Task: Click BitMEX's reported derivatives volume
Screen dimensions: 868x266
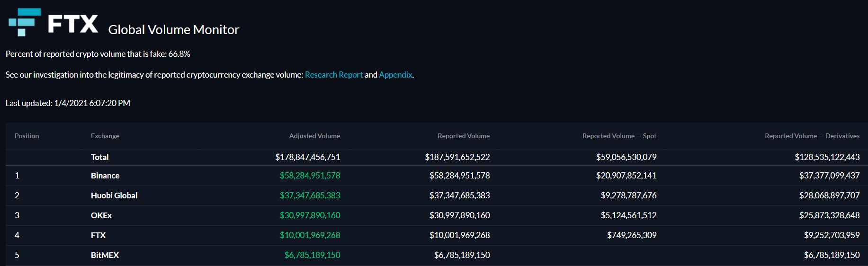Action: coord(832,255)
